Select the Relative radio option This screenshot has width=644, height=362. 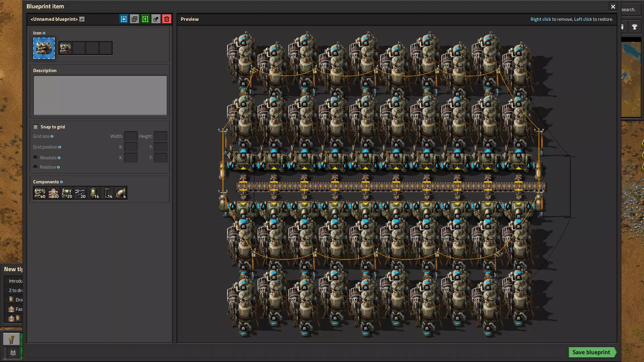pyautogui.click(x=35, y=167)
